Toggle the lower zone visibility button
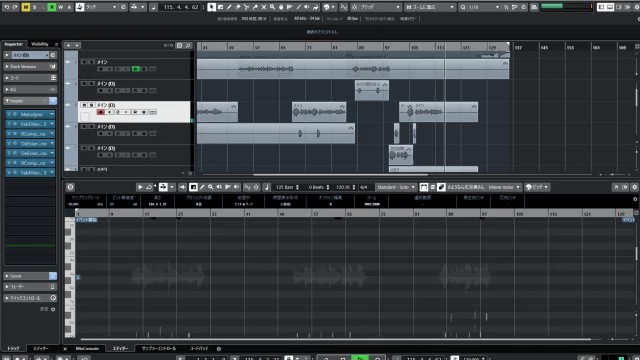Screen dimensions: 640x360 pyautogui.click(x=610, y=7)
